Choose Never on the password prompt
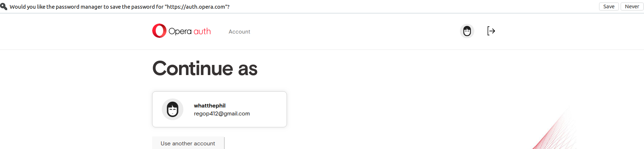The image size is (644, 149). pos(632,6)
